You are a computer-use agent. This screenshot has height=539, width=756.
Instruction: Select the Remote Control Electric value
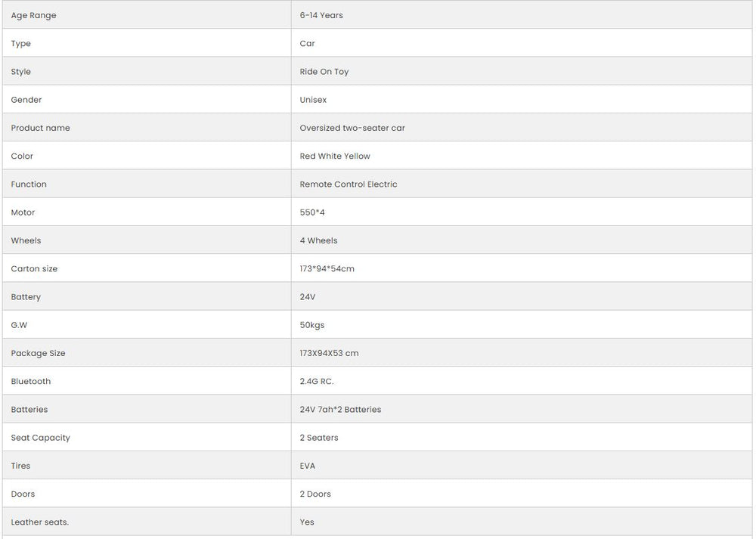click(x=349, y=184)
